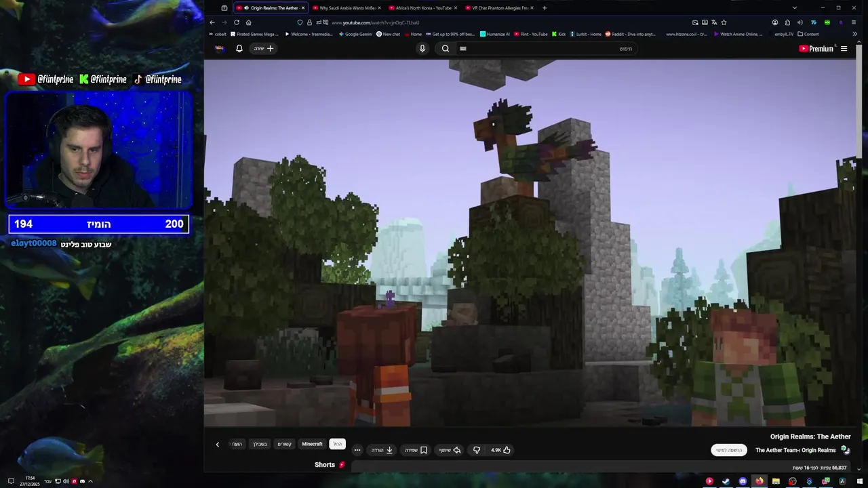This screenshot has height=488, width=868.
Task: Bookmark this page with star icon
Action: point(724,22)
